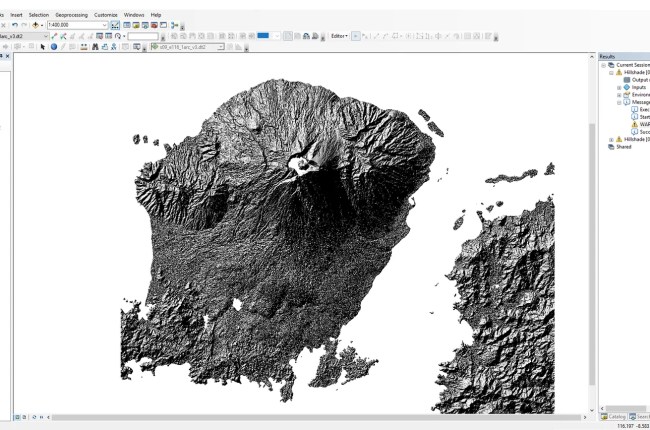This screenshot has height=430, width=650.
Task: Click the empty text box beside rotate tool
Action: [x=143, y=36]
